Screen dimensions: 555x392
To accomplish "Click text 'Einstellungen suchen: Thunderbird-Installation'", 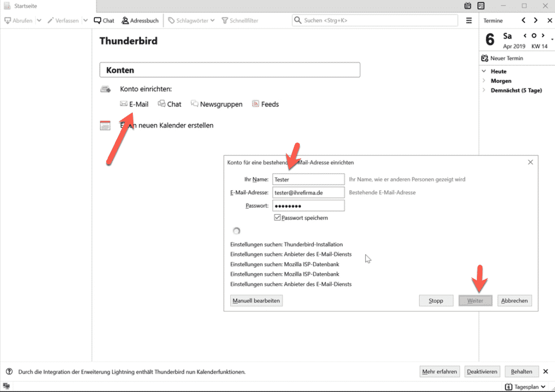I will 286,245.
